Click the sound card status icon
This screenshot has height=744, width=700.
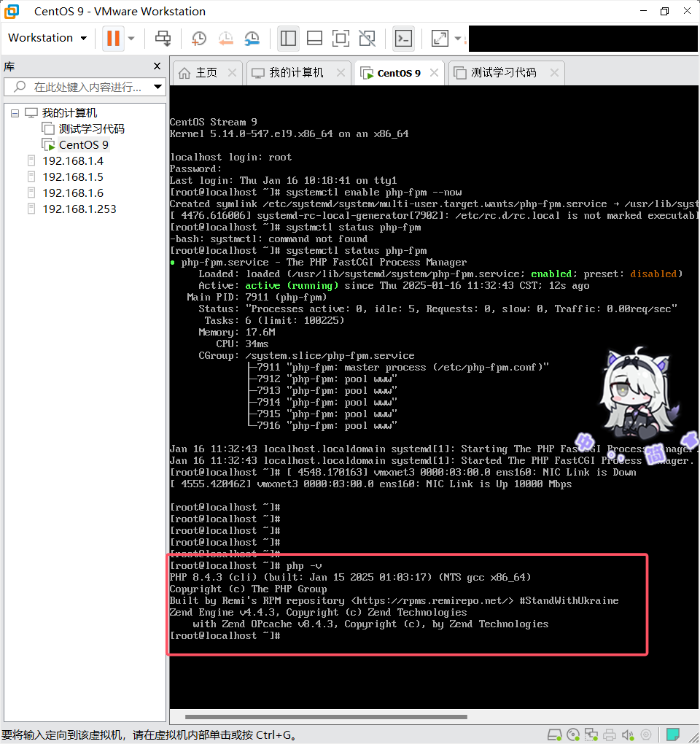pyautogui.click(x=628, y=735)
